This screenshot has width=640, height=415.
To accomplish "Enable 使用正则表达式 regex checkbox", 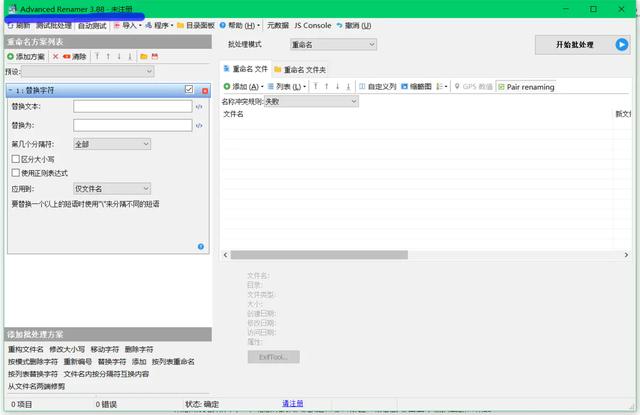I will 16,173.
